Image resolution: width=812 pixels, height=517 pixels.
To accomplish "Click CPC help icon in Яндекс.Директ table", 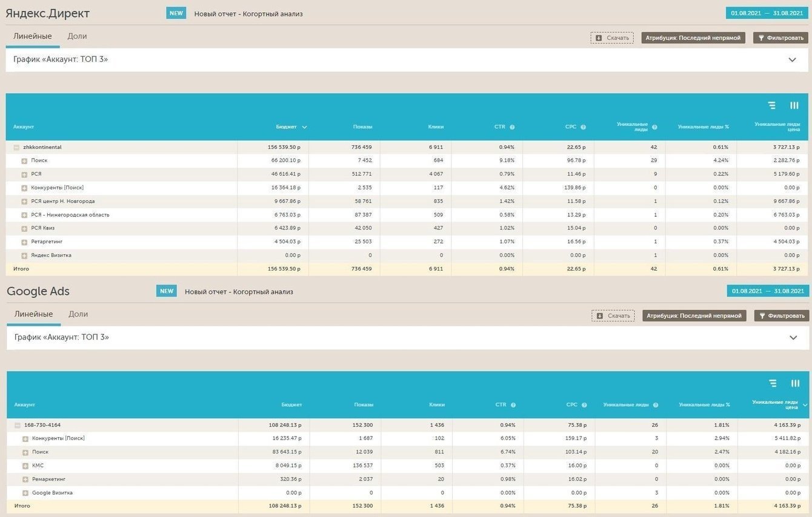I will click(x=584, y=127).
